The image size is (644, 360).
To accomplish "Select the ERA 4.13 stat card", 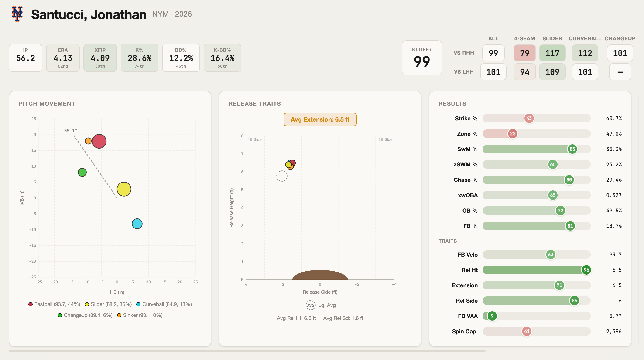I will (63, 58).
